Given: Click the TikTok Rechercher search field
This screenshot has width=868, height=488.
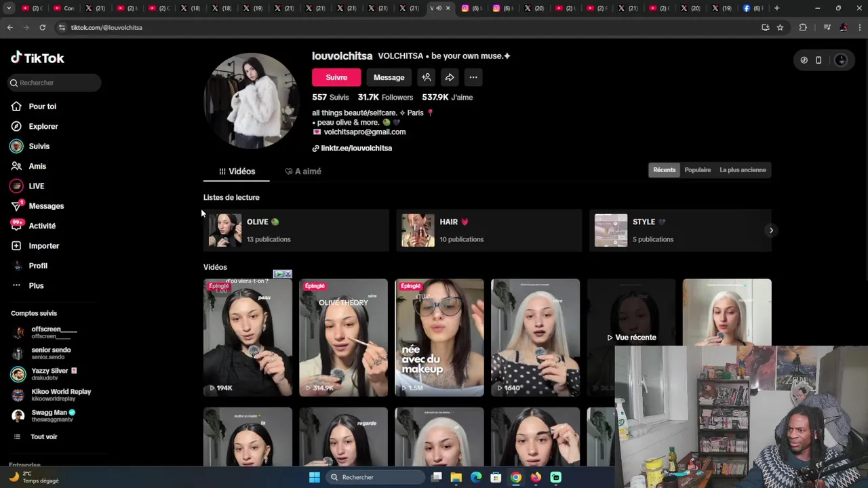Looking at the screenshot, I should (54, 83).
